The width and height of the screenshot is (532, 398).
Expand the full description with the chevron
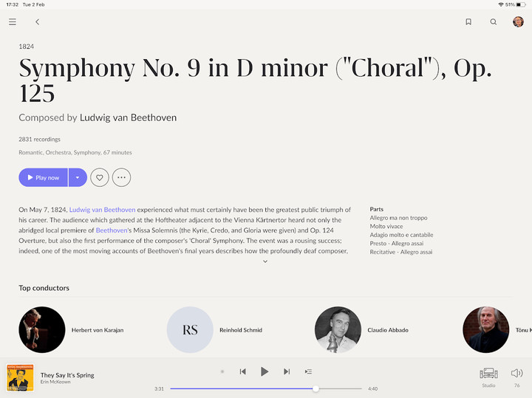[265, 261]
